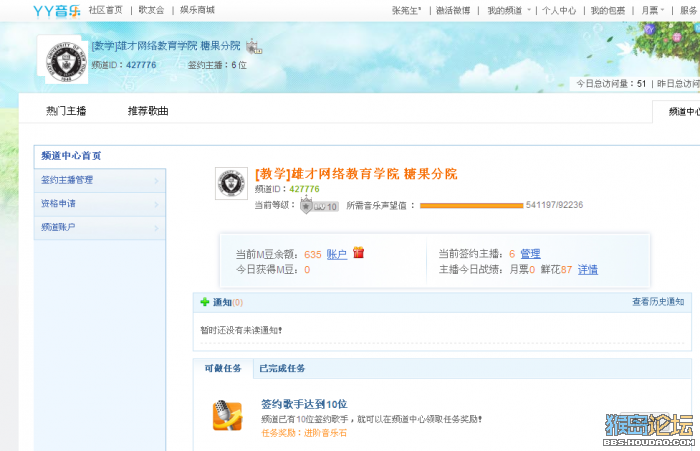Click the 鲜花87 value
Image resolution: width=700 pixels, height=451 pixels.
pos(556,269)
